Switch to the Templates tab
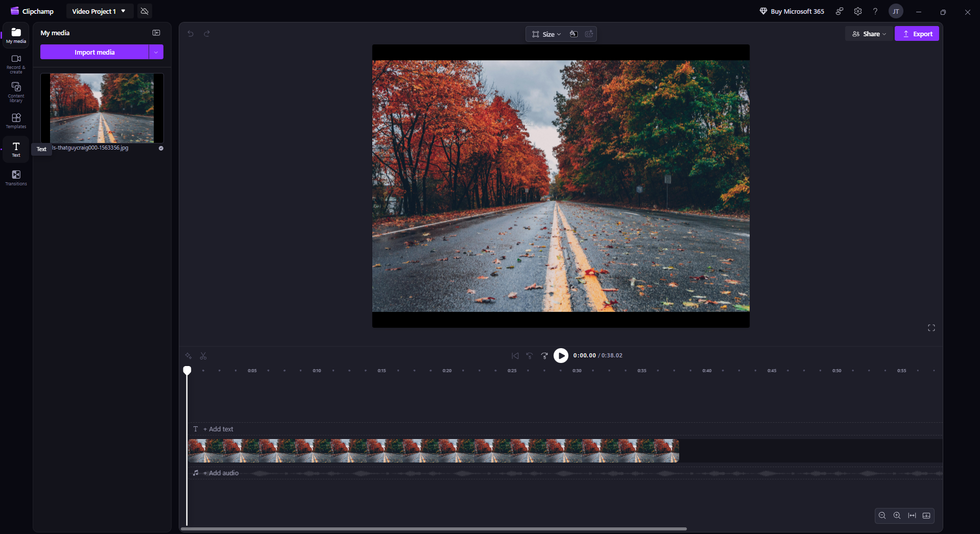 tap(16, 120)
